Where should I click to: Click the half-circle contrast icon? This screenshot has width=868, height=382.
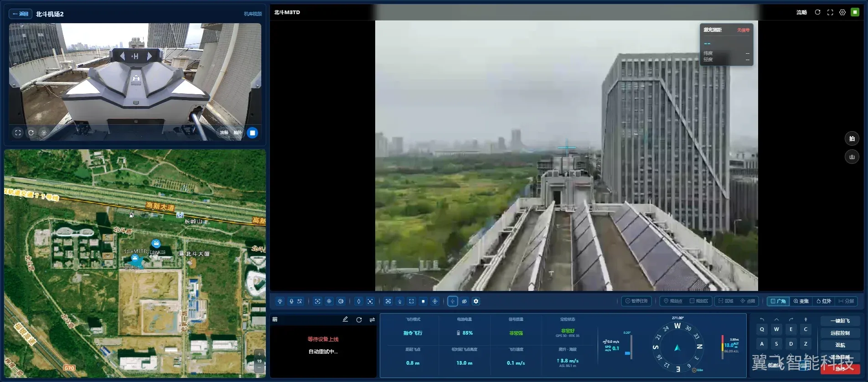click(341, 301)
